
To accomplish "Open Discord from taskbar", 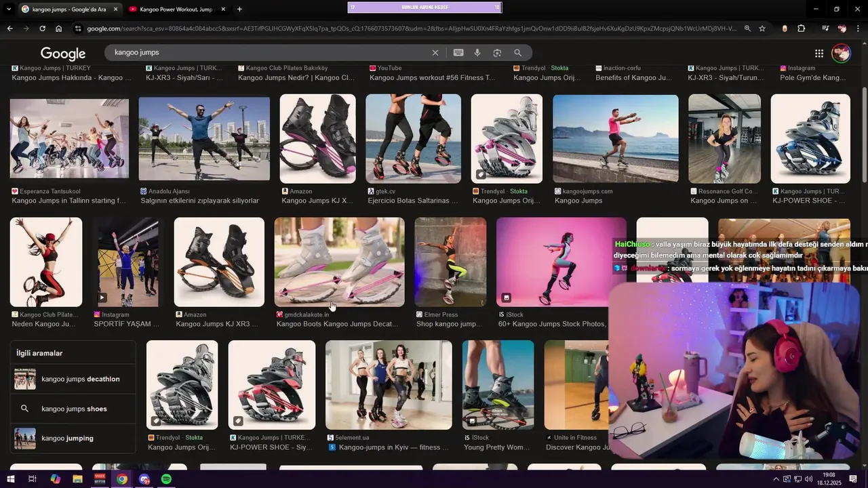I will 144,479.
